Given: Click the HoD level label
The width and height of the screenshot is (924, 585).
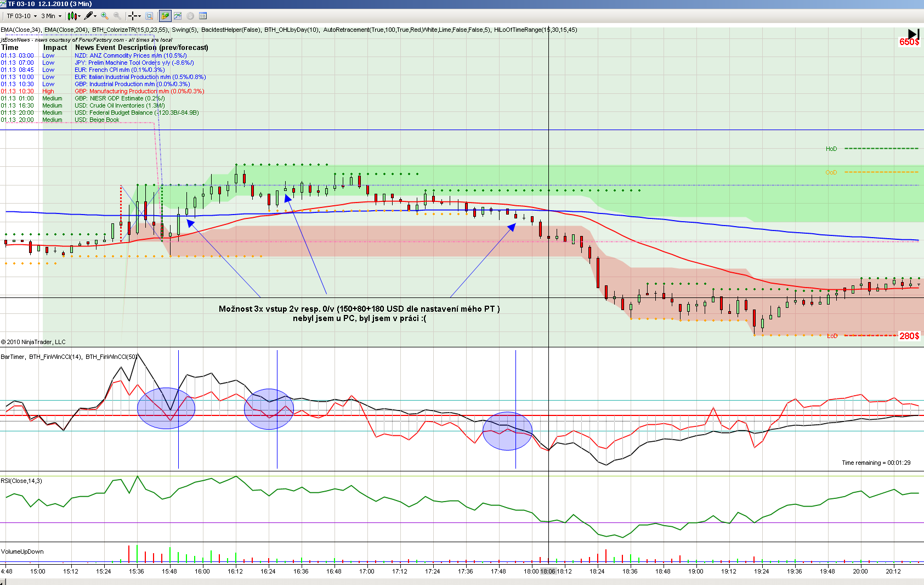Looking at the screenshot, I should (831, 149).
